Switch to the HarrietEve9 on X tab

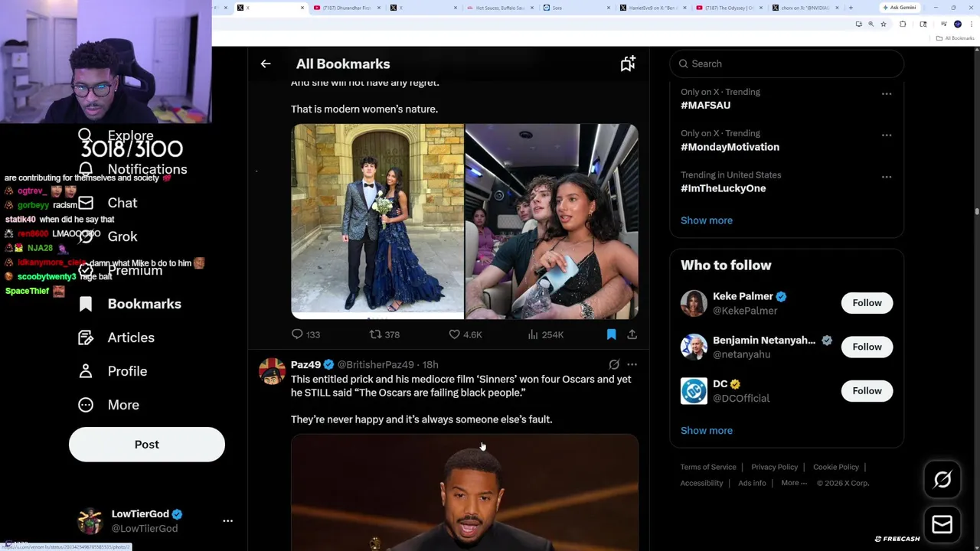652,8
